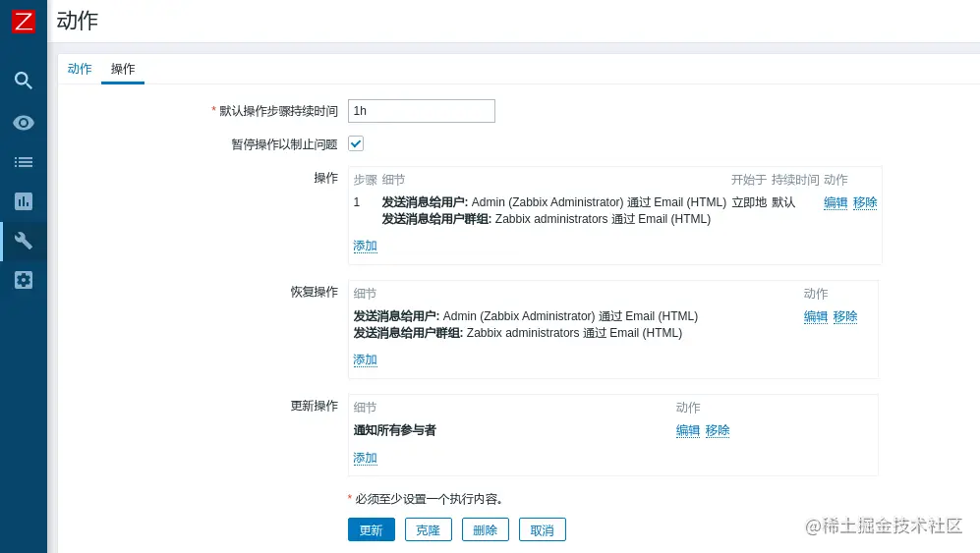Click the 通知所有参与者 text

(394, 430)
